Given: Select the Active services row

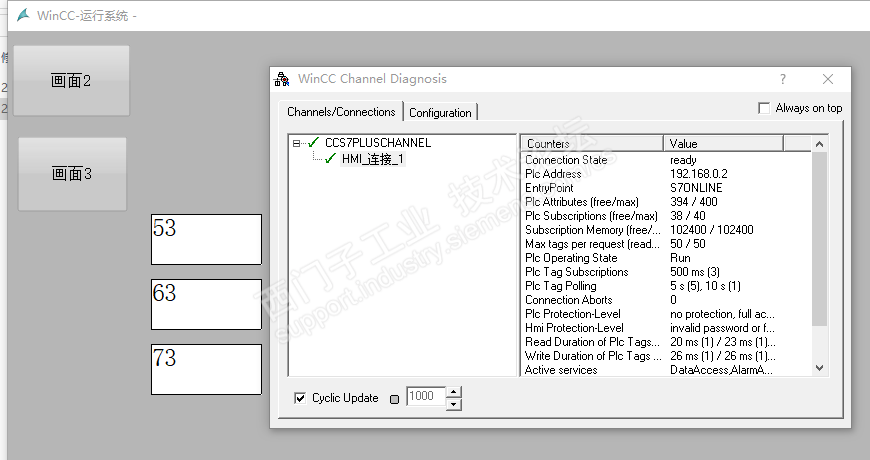Looking at the screenshot, I should [x=666, y=370].
